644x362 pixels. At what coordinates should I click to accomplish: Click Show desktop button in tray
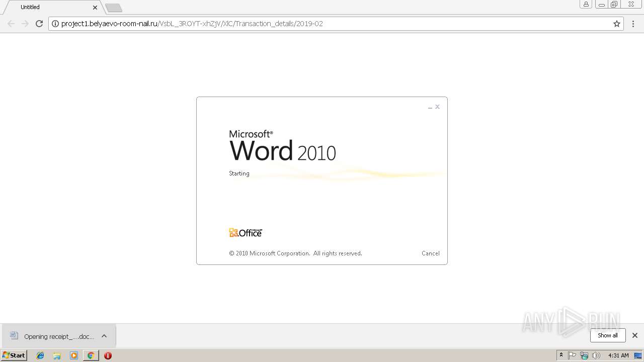638,355
